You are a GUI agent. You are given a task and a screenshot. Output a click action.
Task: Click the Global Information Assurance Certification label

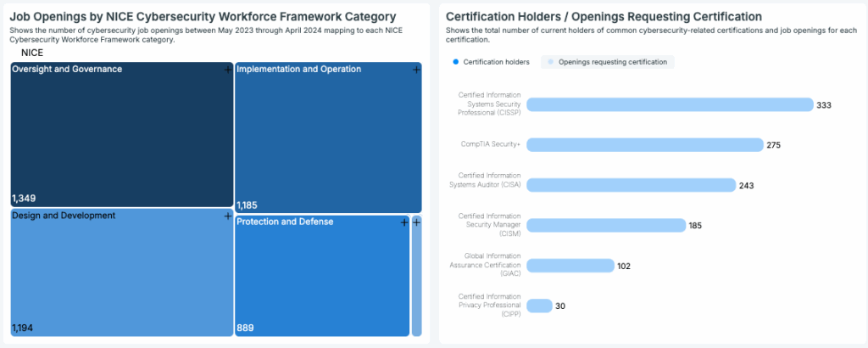tap(490, 264)
